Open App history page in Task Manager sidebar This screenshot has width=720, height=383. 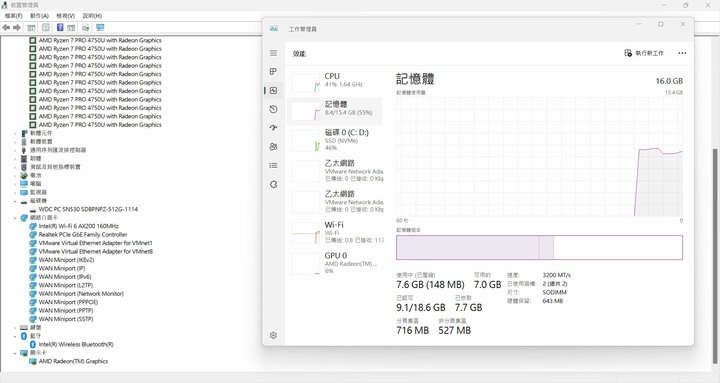(x=273, y=109)
